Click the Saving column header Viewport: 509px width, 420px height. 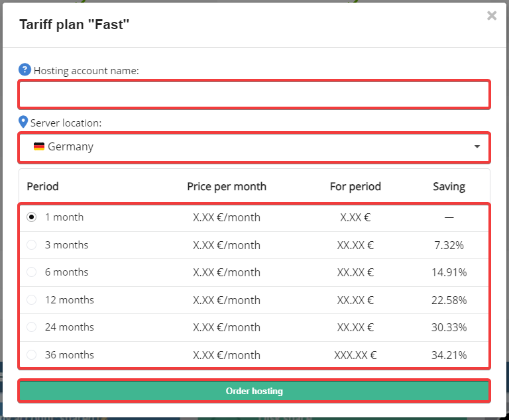click(449, 186)
